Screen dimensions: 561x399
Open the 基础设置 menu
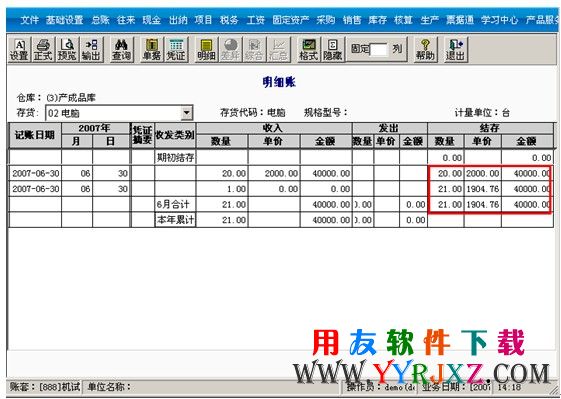(64, 20)
